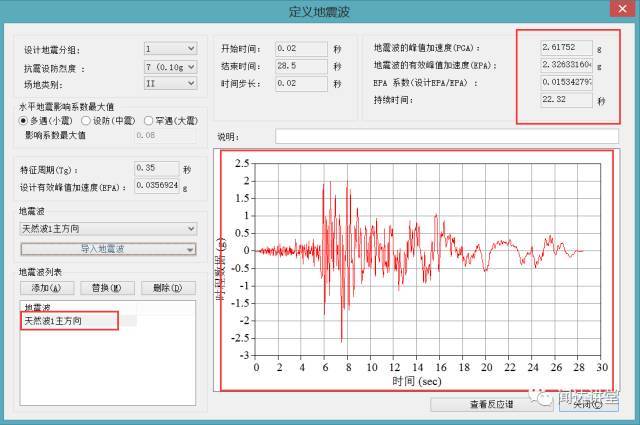The image size is (640, 425).
Task: Click the 设计有效峰值加速度(EPA) field on left
Action: pyautogui.click(x=157, y=186)
